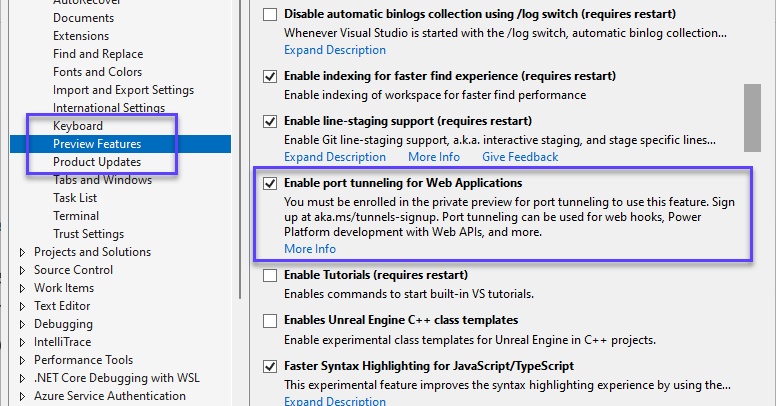776x406 pixels.
Task: Select Documents in options tree
Action: point(84,18)
